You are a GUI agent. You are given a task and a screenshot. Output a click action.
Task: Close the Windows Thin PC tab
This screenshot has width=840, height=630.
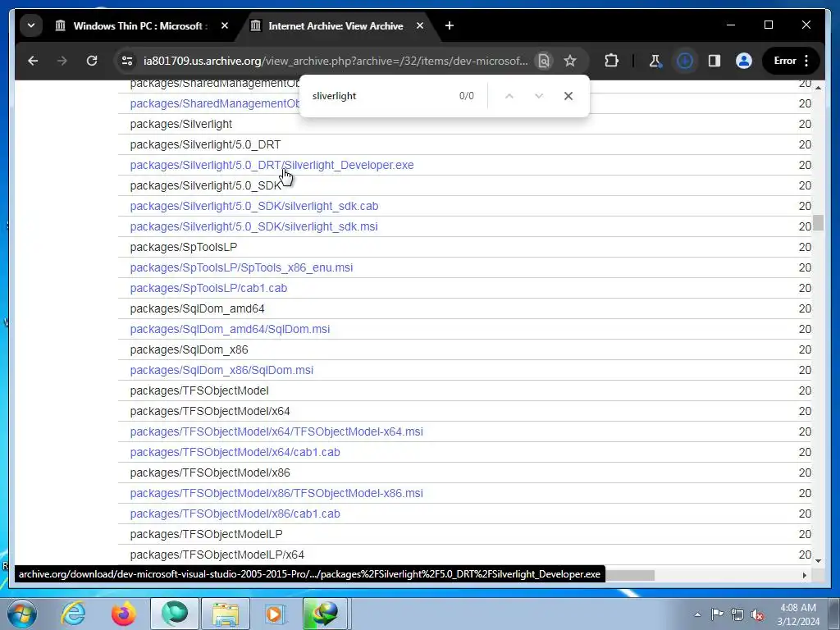tap(225, 25)
